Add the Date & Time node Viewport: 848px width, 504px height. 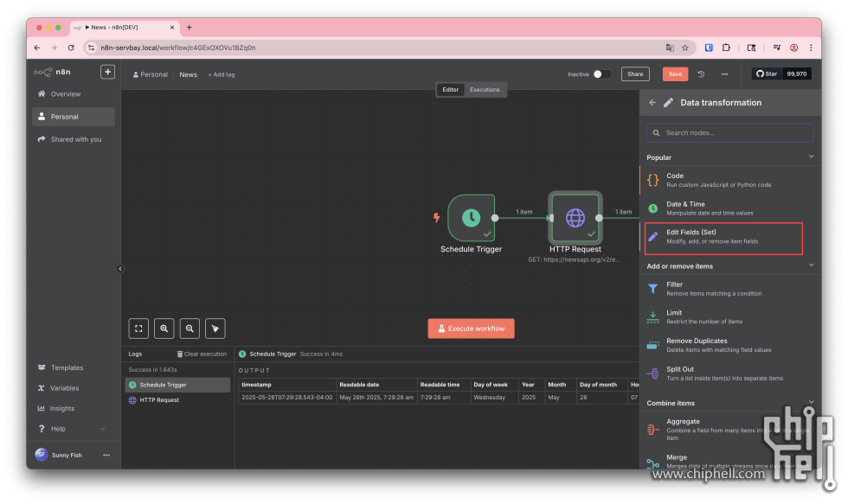[x=730, y=208]
